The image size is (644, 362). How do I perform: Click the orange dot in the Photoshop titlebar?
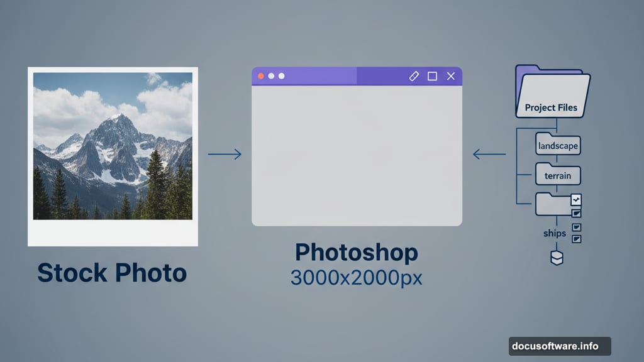tap(261, 76)
